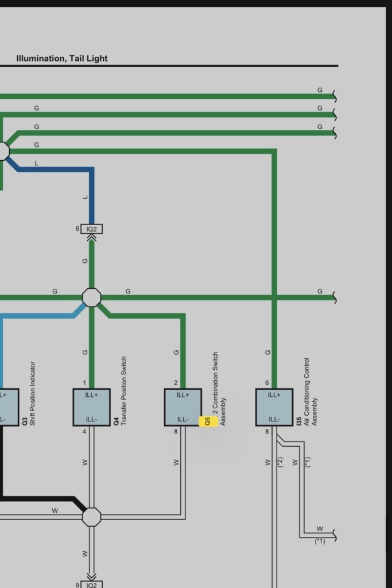Select the Q4 Transfer Position Switch component box
The height and width of the screenshot is (588, 392).
click(91, 407)
